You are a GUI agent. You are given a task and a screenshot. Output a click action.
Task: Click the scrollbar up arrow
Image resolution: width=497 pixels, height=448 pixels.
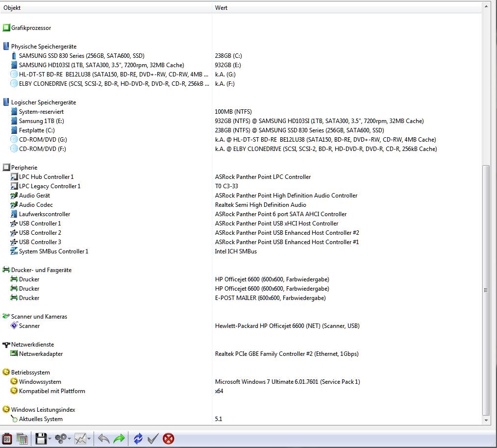[486, 6]
